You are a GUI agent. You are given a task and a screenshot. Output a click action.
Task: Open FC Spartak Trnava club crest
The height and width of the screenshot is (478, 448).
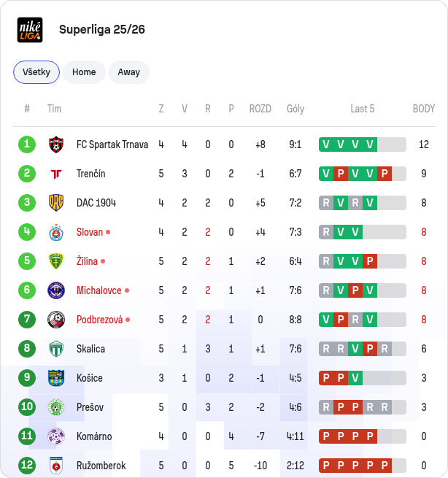point(56,144)
